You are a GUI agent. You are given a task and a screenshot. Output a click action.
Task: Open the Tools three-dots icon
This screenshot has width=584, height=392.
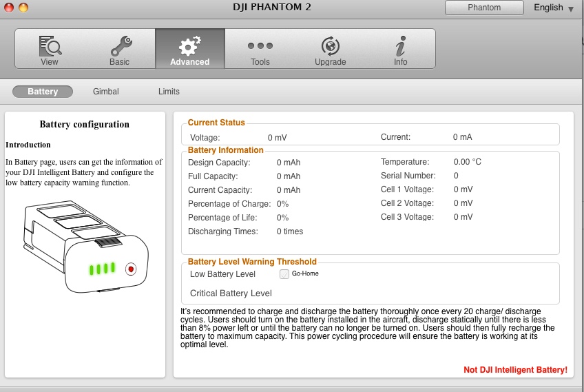click(x=260, y=46)
